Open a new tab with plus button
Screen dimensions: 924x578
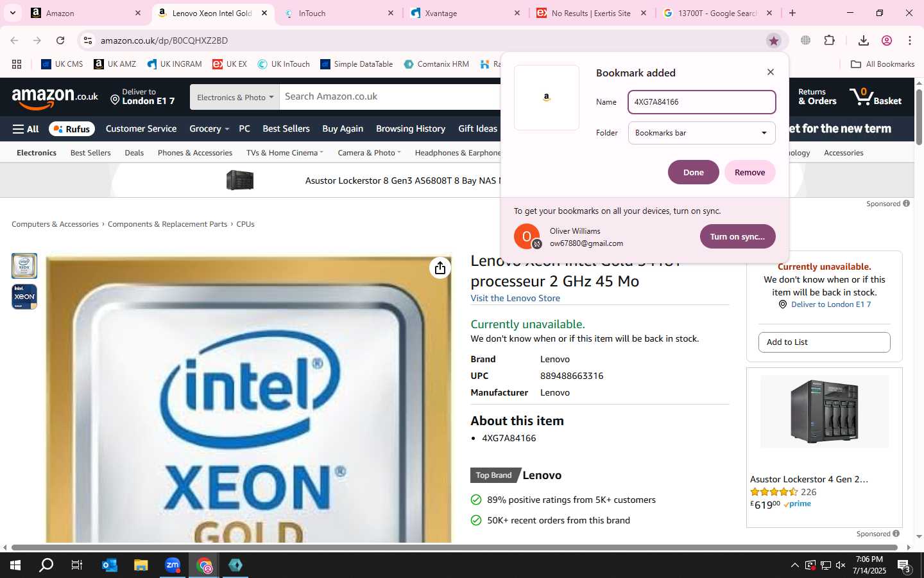pyautogui.click(x=792, y=13)
